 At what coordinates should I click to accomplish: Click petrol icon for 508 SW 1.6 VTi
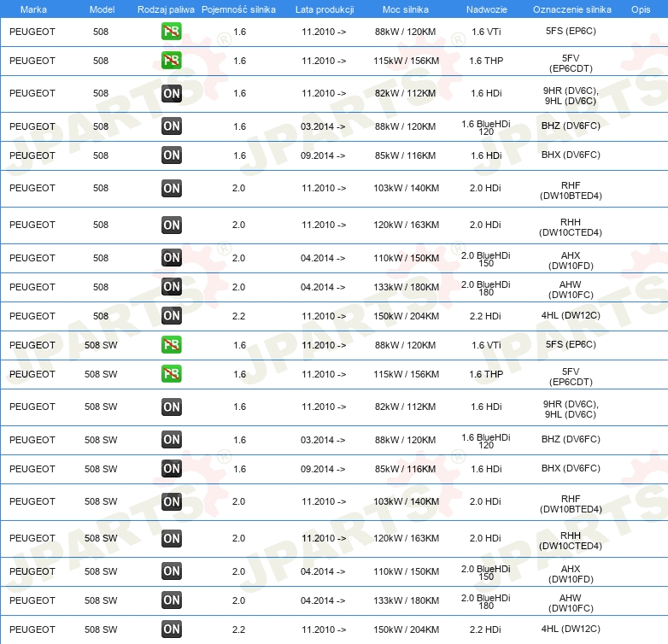pos(171,344)
